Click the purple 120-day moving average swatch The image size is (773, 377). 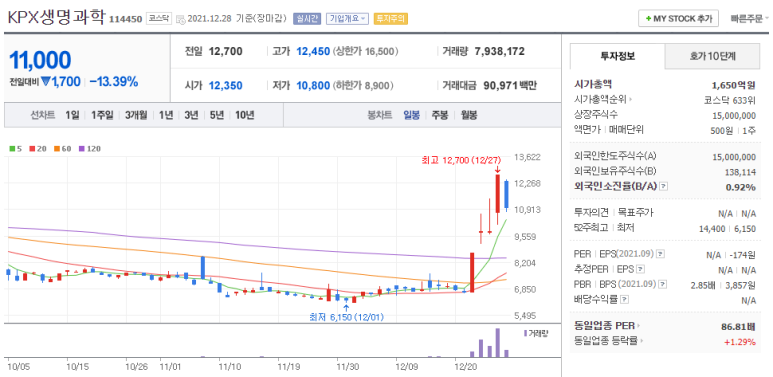click(x=81, y=148)
